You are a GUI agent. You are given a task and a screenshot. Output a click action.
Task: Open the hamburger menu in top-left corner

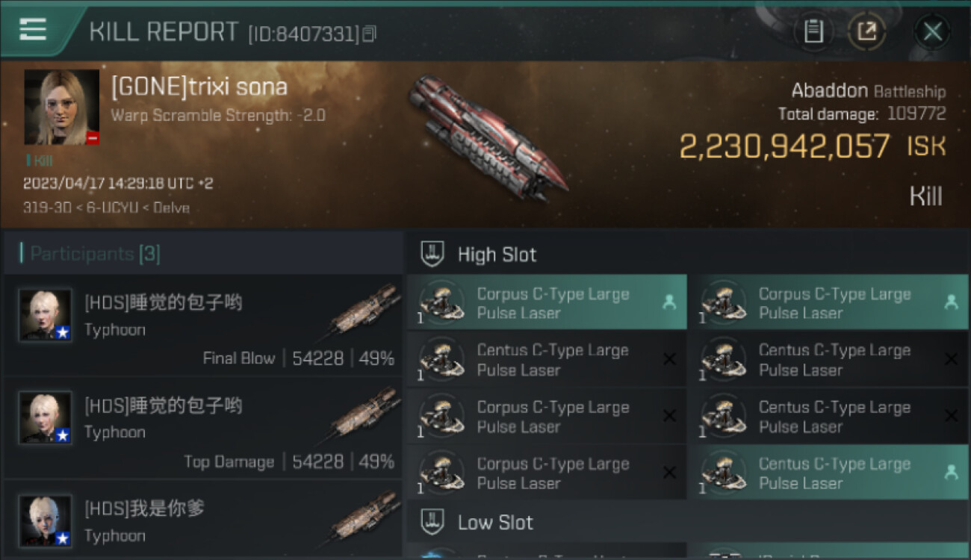pos(33,30)
